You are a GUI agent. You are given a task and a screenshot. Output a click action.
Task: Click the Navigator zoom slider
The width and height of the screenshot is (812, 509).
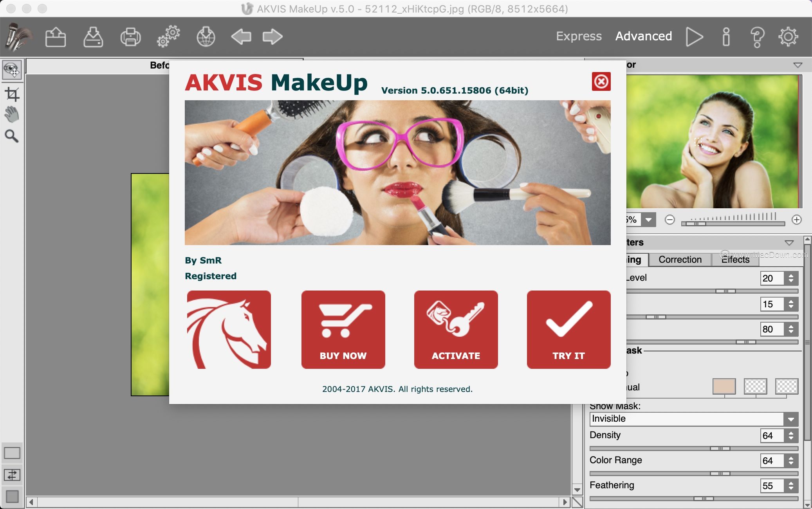[x=733, y=224]
